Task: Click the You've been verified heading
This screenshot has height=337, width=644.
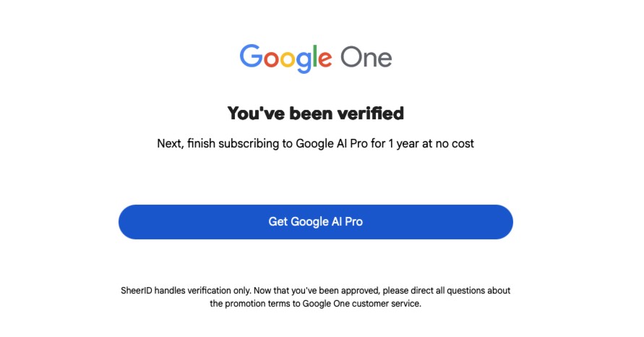Action: (315, 114)
